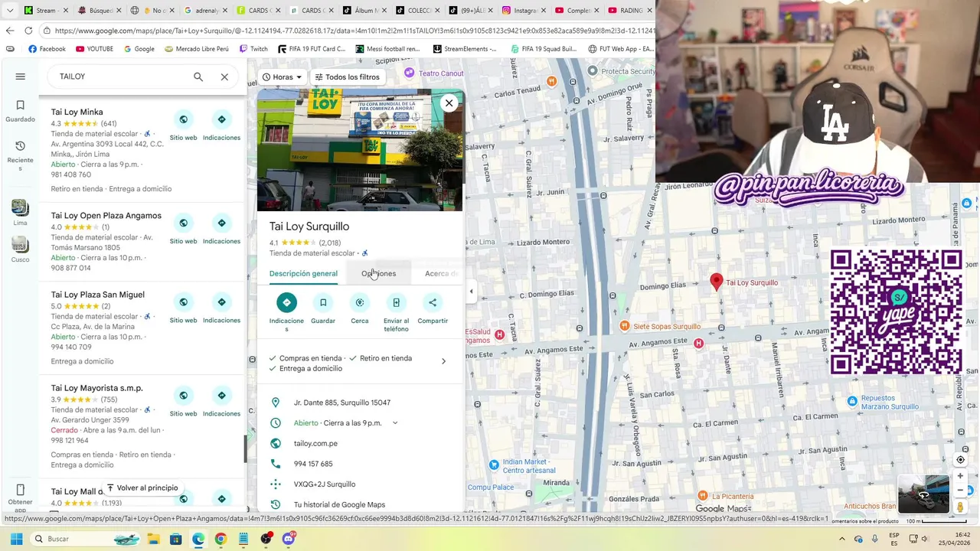This screenshot has width=980, height=551.
Task: Click the Indian Market map marker
Action: point(494,464)
